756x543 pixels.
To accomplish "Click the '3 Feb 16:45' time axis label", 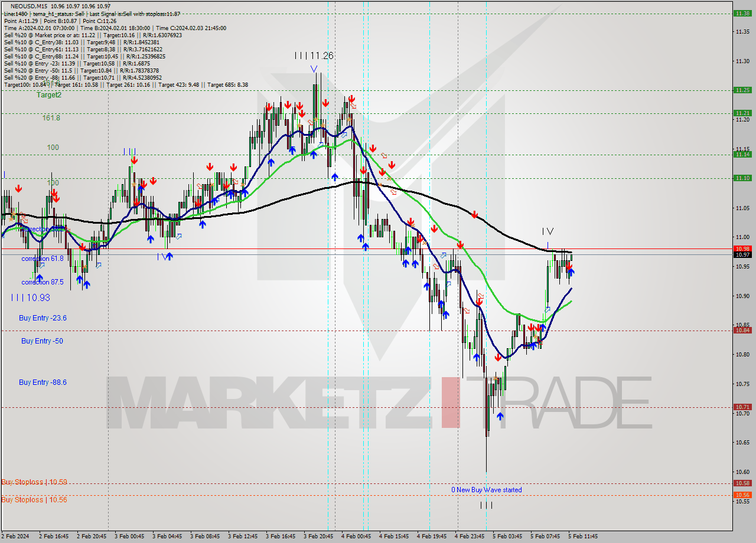I will click(x=280, y=537).
